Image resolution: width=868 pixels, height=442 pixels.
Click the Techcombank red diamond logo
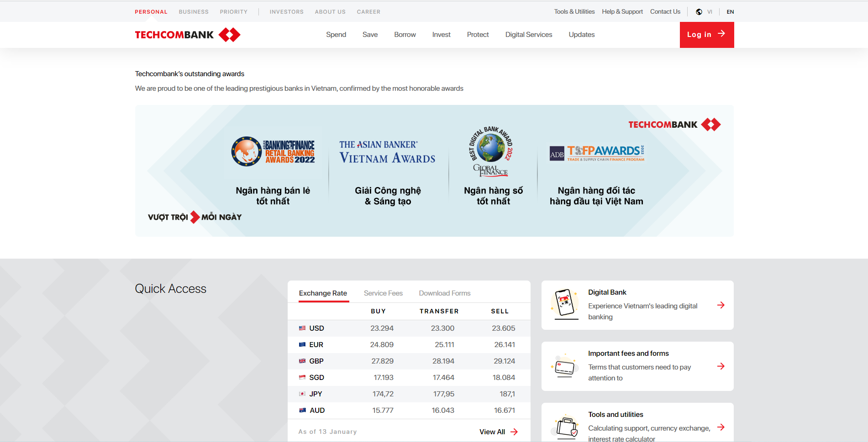coord(231,34)
